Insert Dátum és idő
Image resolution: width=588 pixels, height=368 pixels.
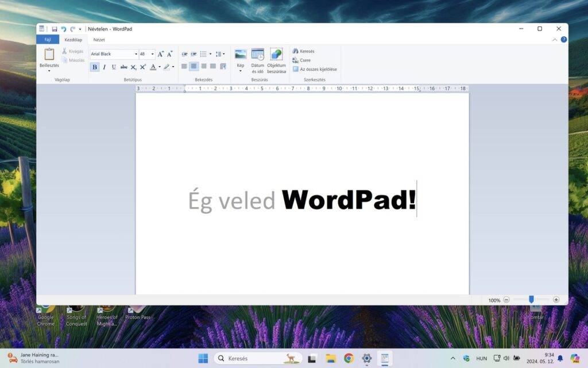point(258,60)
